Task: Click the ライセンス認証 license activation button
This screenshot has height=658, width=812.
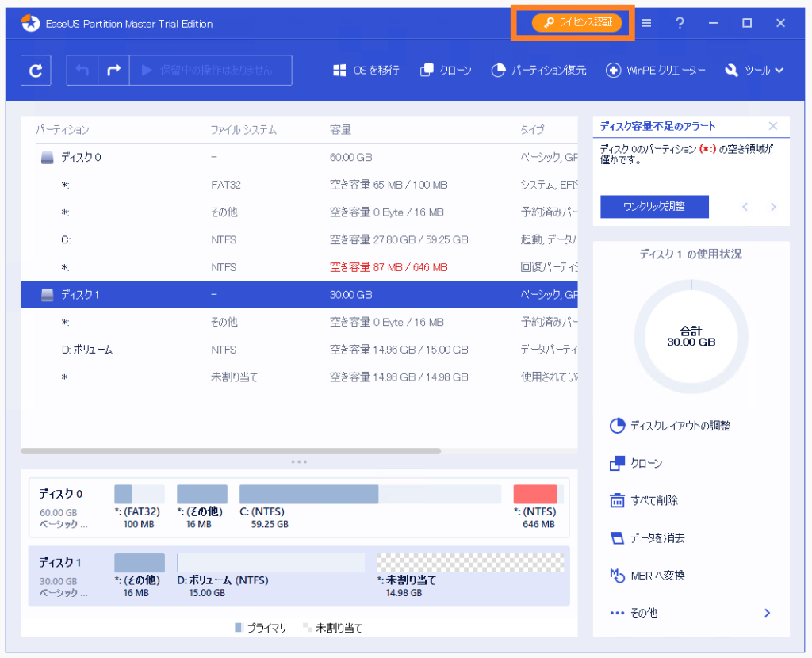Action: [x=576, y=22]
